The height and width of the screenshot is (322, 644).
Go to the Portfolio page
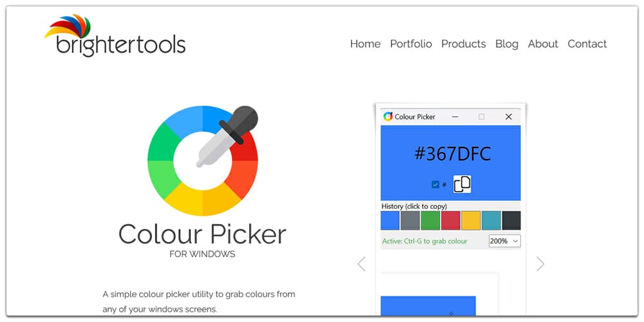click(411, 44)
